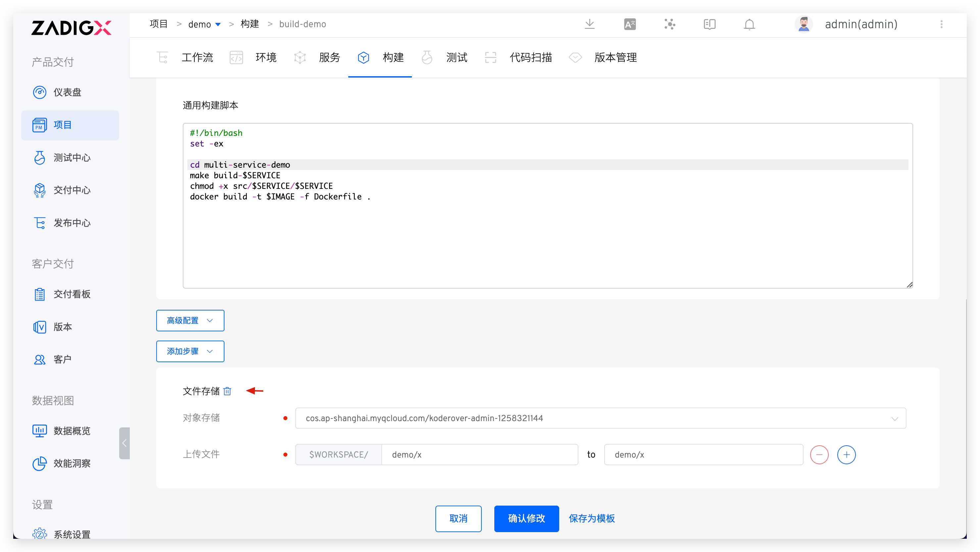
Task: Switch project via demo breadcrumb dropdown
Action: [x=204, y=25]
